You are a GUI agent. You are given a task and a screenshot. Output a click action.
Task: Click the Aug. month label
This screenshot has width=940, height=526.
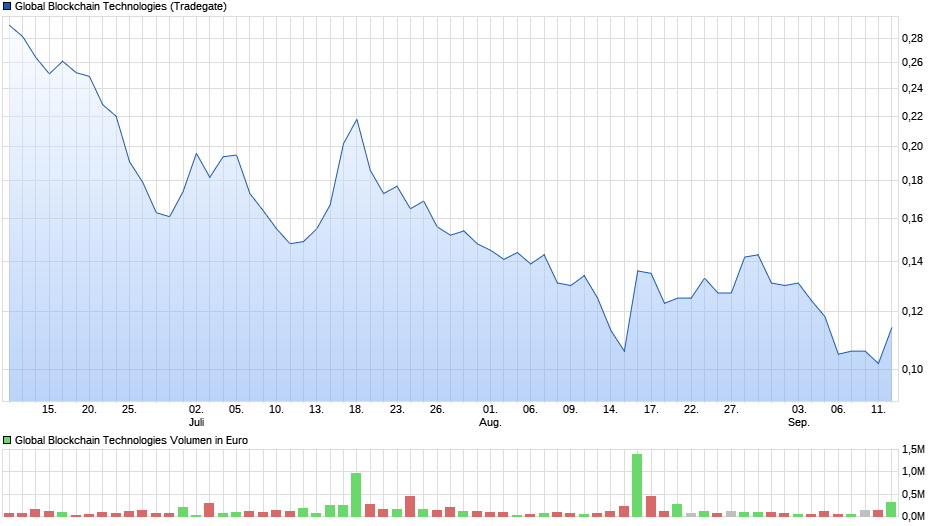coord(490,422)
